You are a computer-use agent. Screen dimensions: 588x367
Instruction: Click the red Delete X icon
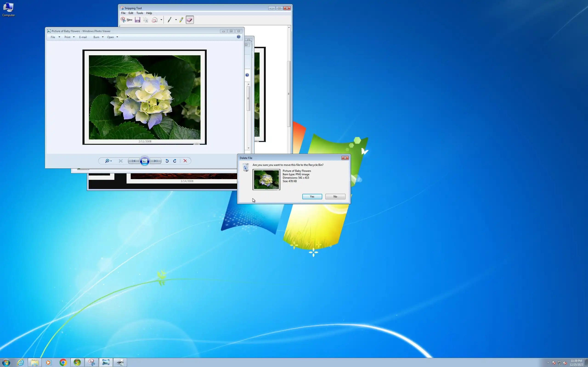(x=185, y=161)
